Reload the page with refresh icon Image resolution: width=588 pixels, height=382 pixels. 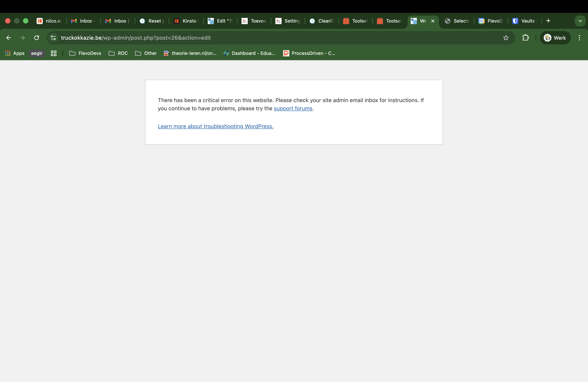[37, 38]
